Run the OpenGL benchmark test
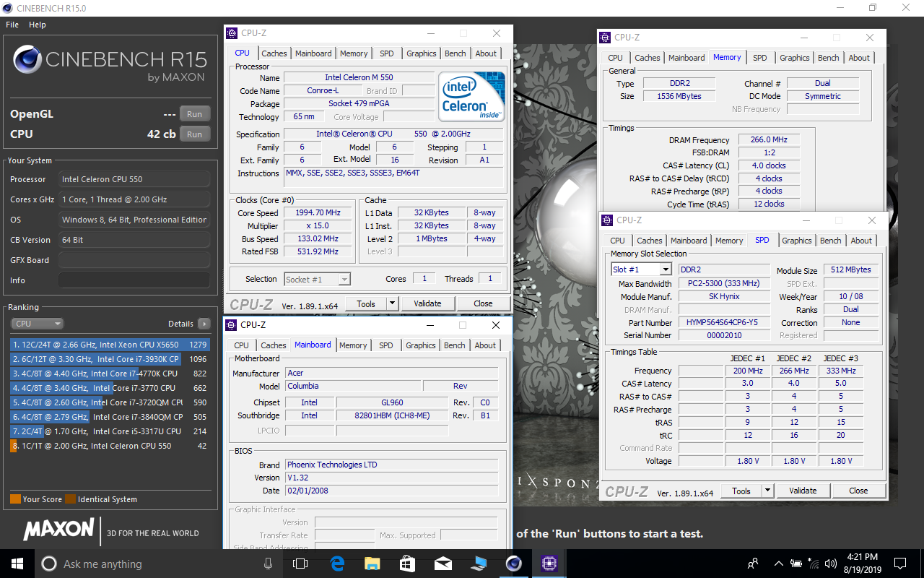This screenshot has width=924, height=578. tap(195, 114)
